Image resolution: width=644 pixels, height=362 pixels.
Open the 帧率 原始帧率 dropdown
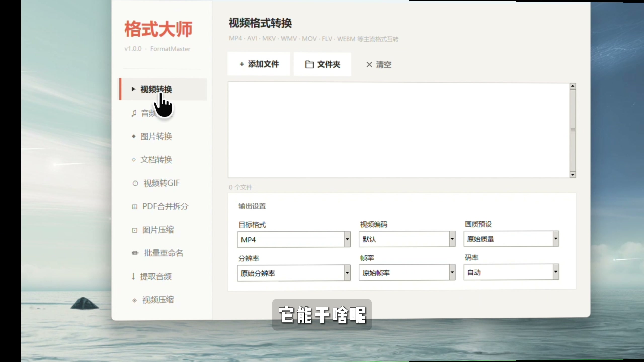pyautogui.click(x=407, y=272)
